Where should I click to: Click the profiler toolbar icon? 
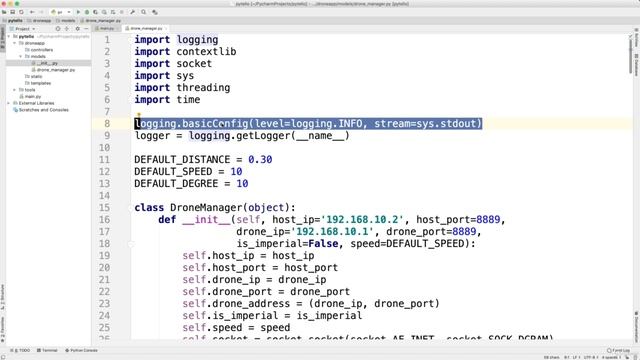click(x=104, y=12)
